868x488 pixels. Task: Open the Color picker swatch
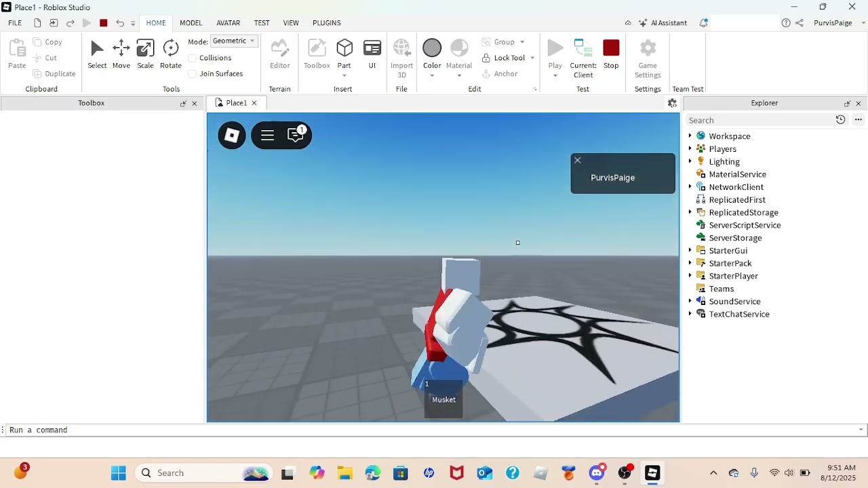tap(432, 48)
